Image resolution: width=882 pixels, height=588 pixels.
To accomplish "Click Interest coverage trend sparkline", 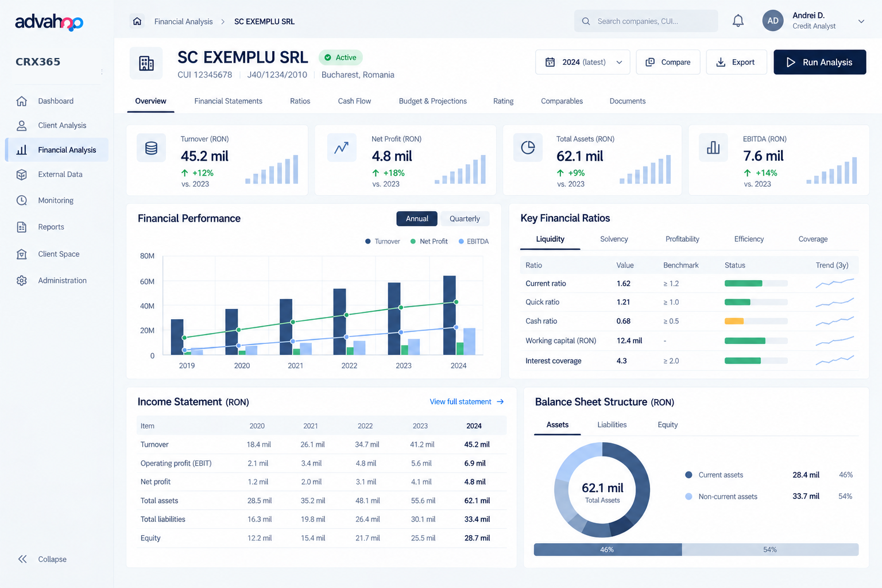I will point(835,360).
